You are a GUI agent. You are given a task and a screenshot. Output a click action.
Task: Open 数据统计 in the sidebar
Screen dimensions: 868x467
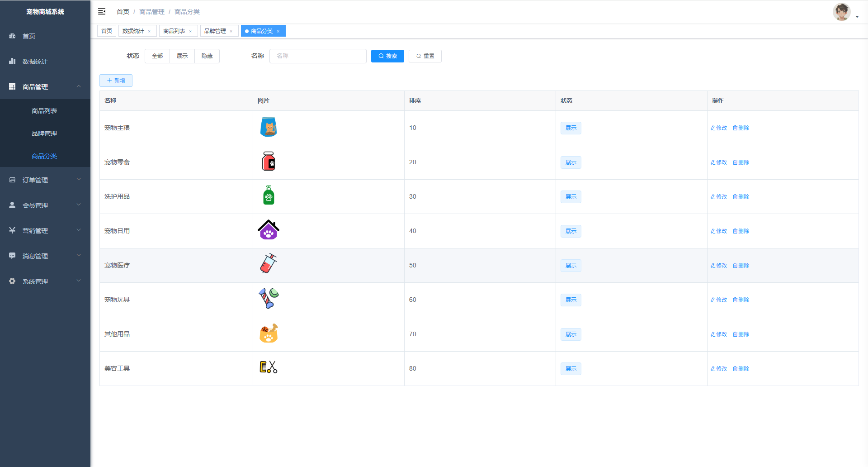pos(35,62)
